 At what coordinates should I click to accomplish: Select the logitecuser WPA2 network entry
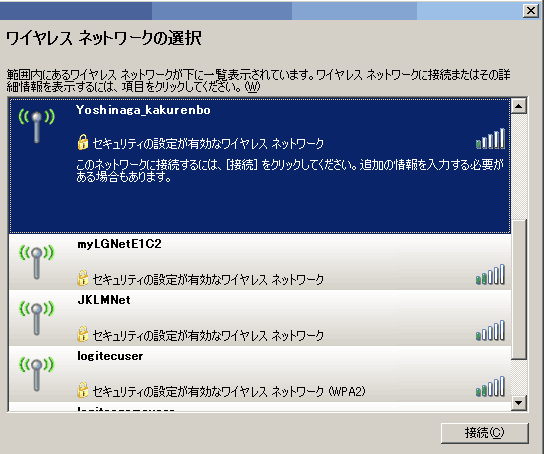click(260, 374)
